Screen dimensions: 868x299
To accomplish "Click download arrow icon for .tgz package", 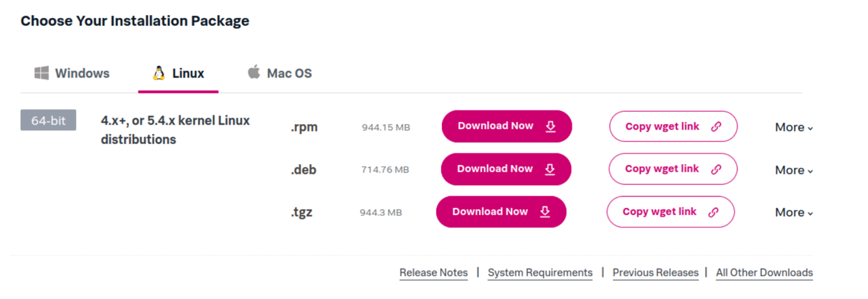I will tap(544, 212).
